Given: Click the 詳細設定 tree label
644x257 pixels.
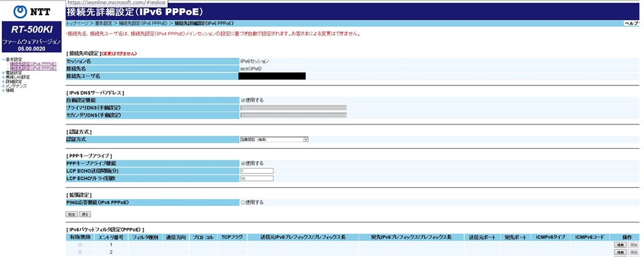Looking at the screenshot, I should click(14, 82).
